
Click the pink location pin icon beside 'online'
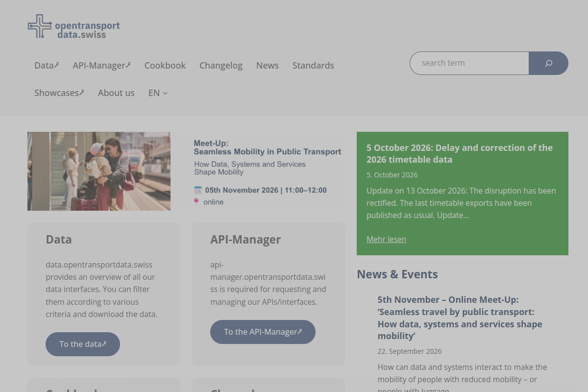click(196, 201)
